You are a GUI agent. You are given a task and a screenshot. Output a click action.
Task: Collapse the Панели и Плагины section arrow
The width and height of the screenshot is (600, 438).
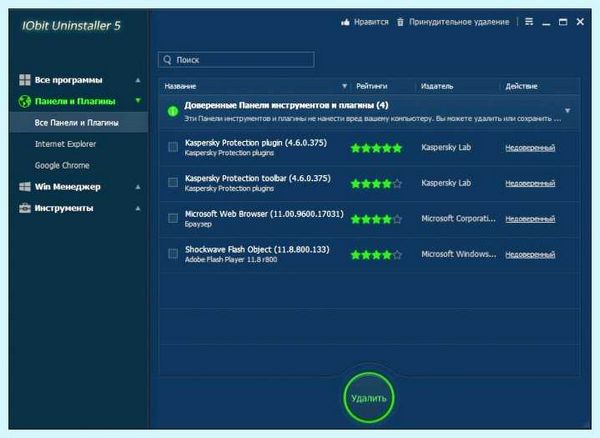(x=138, y=101)
